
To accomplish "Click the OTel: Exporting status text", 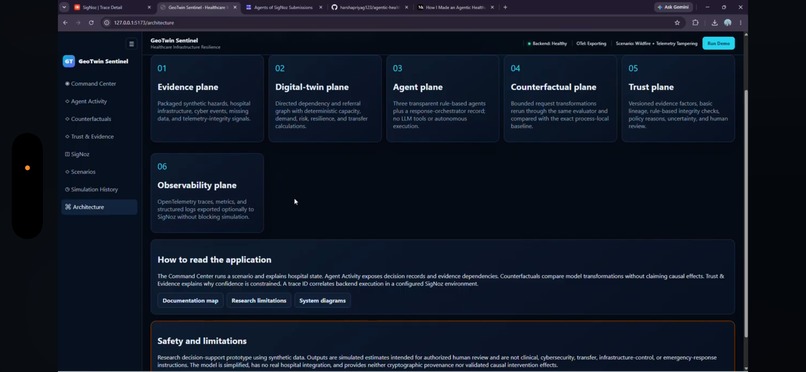I will click(591, 44).
